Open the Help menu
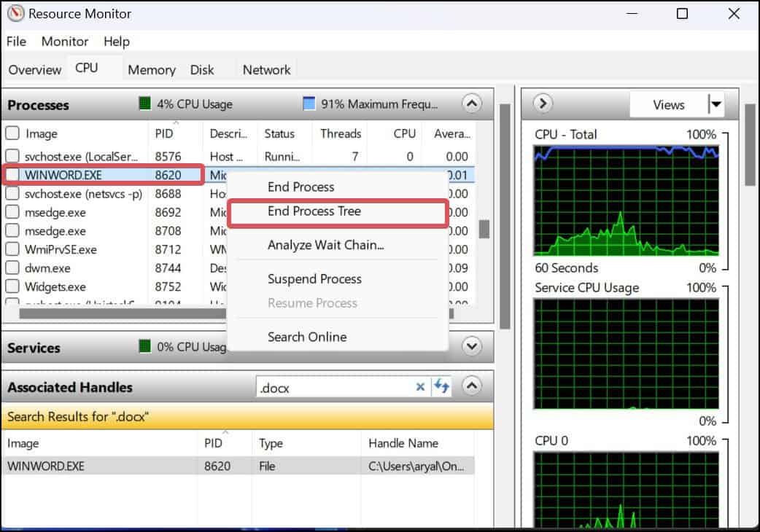Image resolution: width=760 pixels, height=532 pixels. (116, 42)
